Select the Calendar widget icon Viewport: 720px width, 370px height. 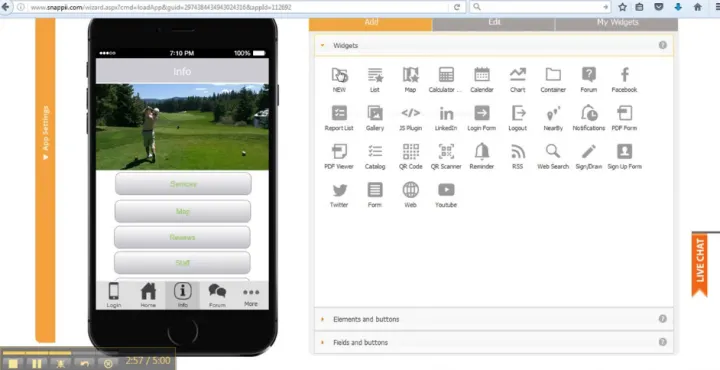tap(482, 79)
